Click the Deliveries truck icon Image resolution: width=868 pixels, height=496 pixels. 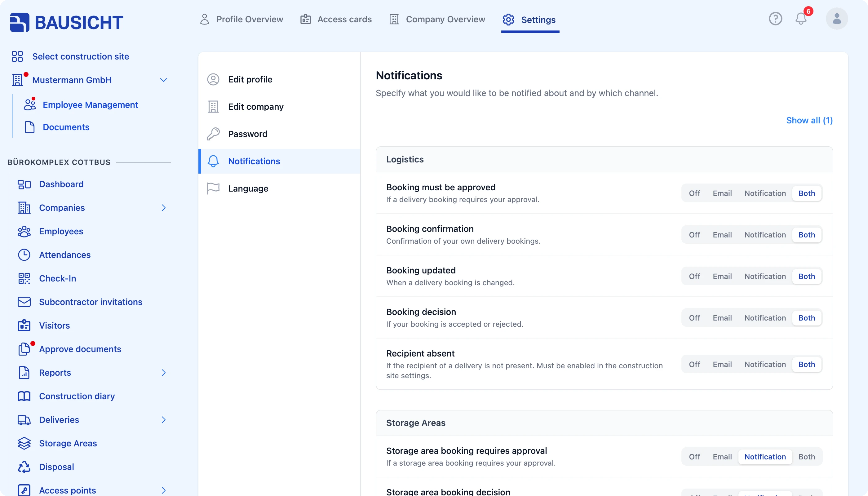pos(24,420)
